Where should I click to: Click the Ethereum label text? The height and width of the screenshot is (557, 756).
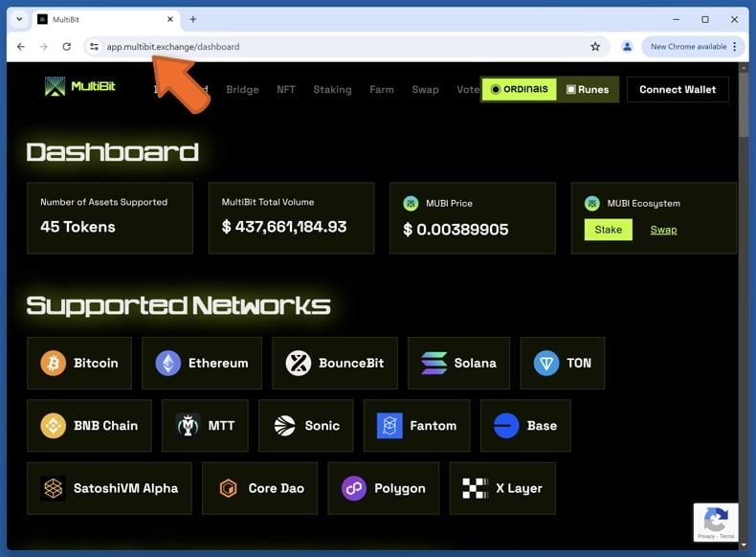pyautogui.click(x=218, y=363)
